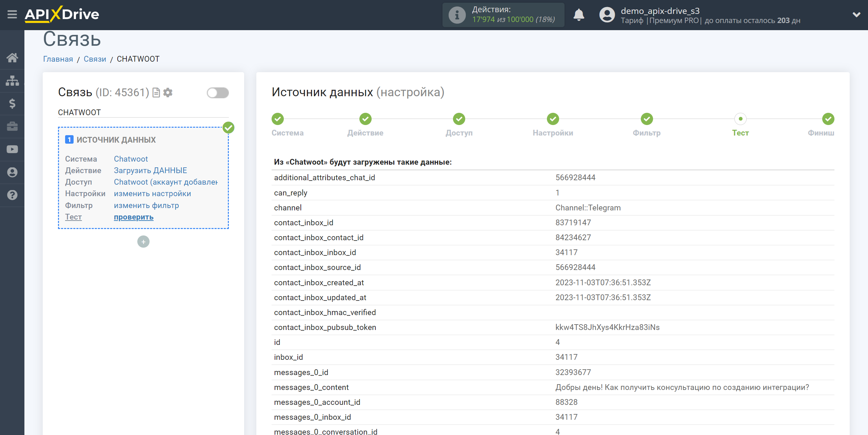Select the Тест step
Screen dimensions: 868x435
[741, 125]
